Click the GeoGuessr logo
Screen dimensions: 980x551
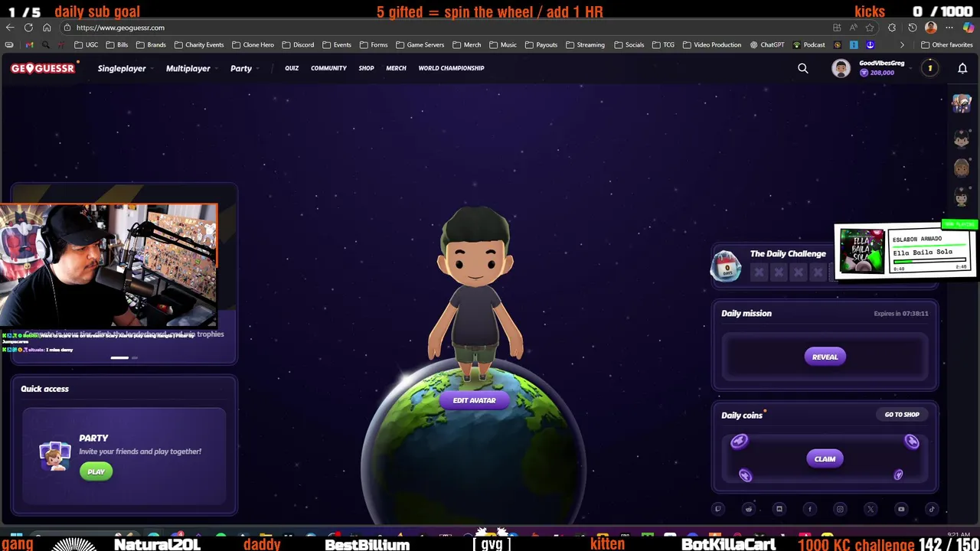(43, 68)
